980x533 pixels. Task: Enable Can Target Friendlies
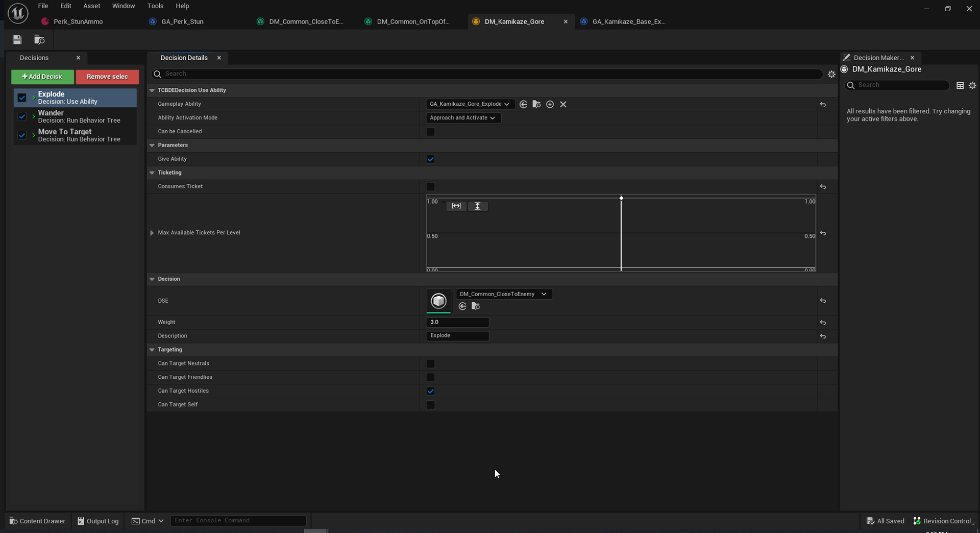[430, 377]
